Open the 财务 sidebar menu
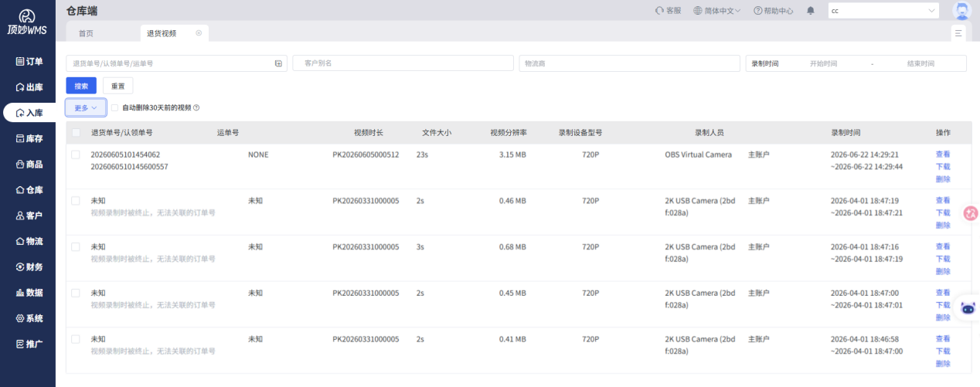The width and height of the screenshot is (980, 387). 29,267
